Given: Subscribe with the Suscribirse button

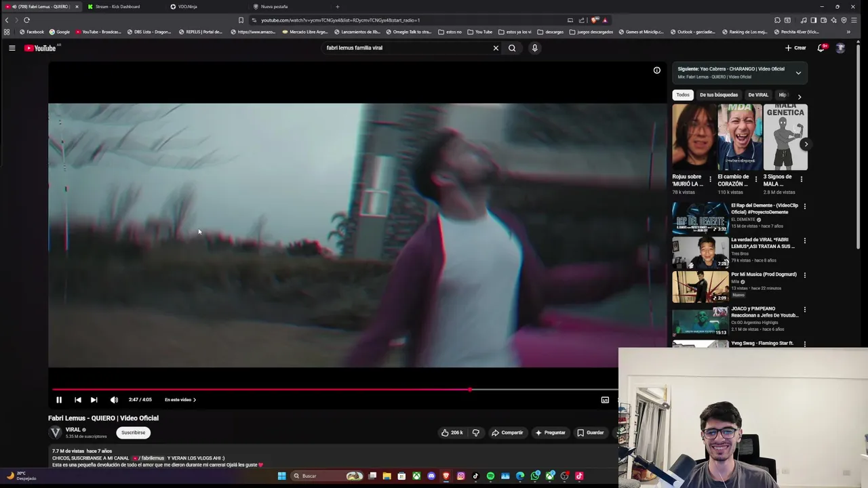Looking at the screenshot, I should (x=133, y=432).
